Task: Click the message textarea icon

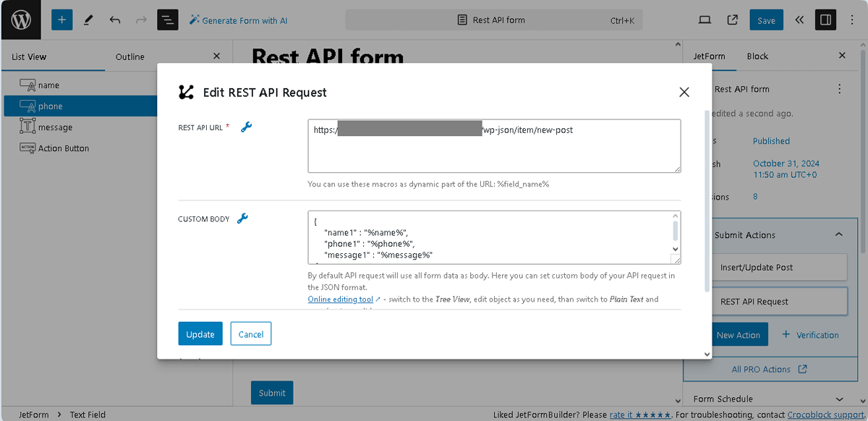Action: coord(27,127)
